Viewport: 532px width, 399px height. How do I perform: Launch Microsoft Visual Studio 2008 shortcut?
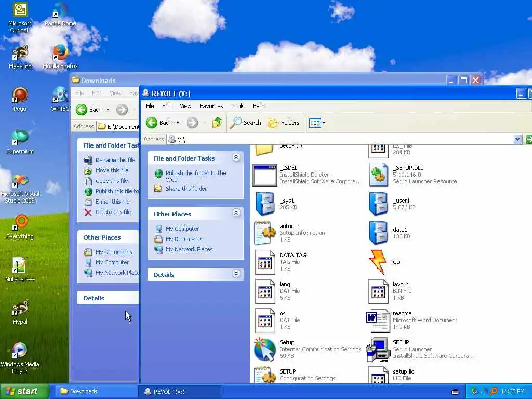click(x=20, y=188)
